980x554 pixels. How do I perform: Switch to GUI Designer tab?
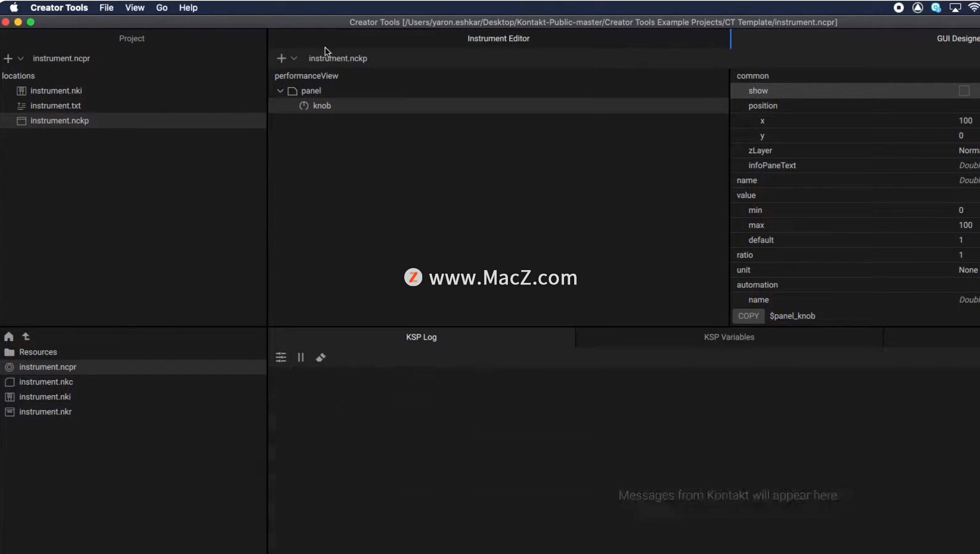pos(958,38)
